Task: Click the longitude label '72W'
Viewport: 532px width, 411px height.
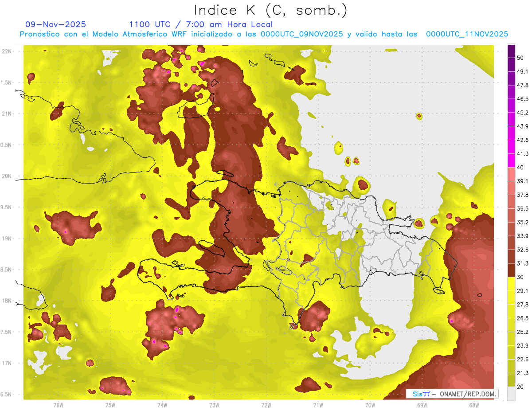Action: click(266, 405)
